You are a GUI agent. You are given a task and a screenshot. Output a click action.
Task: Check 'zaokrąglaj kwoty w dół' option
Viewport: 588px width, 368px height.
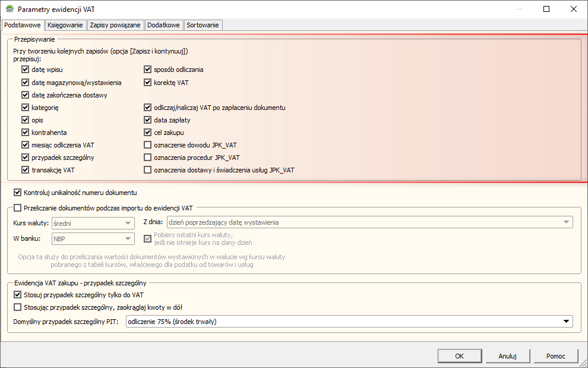tap(17, 307)
